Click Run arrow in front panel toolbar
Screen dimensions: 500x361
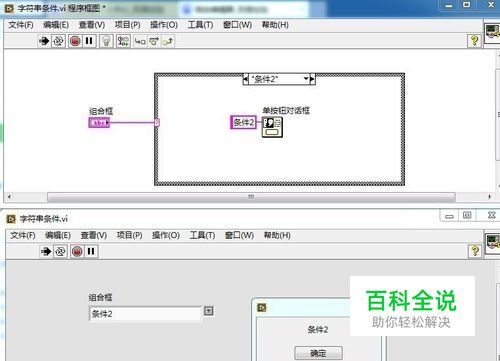pyautogui.click(x=46, y=251)
